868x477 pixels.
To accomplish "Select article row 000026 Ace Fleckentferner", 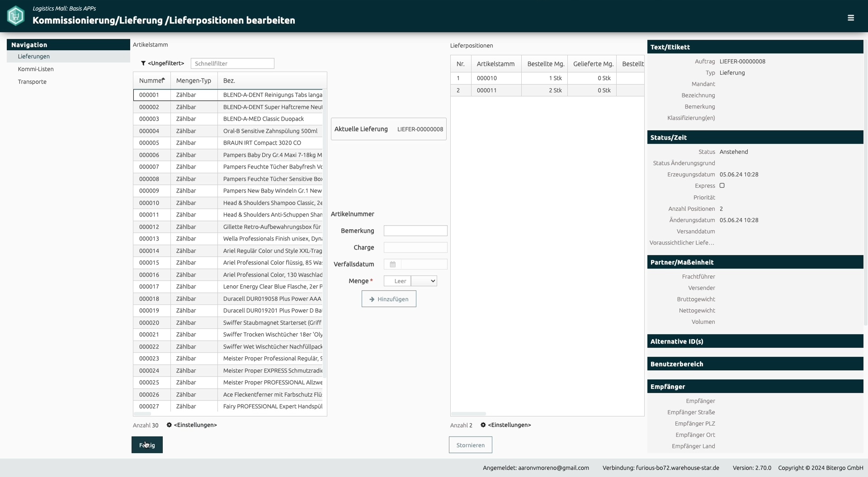I will click(228, 395).
